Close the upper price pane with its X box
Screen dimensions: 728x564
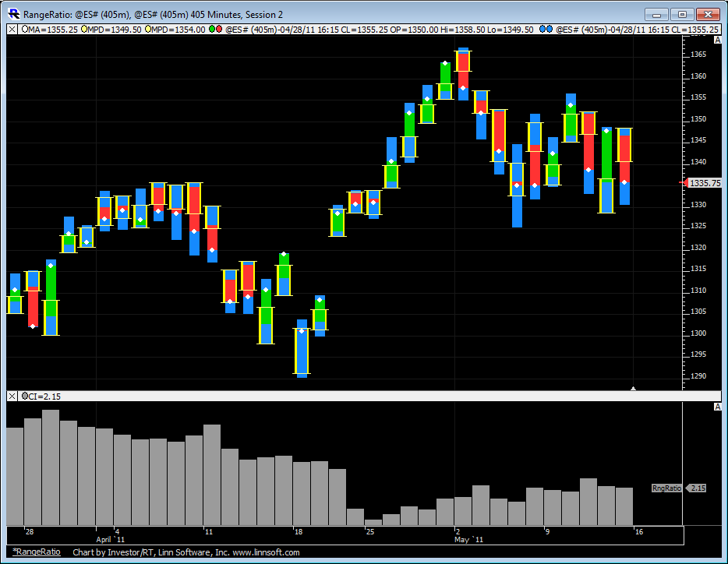12,30
